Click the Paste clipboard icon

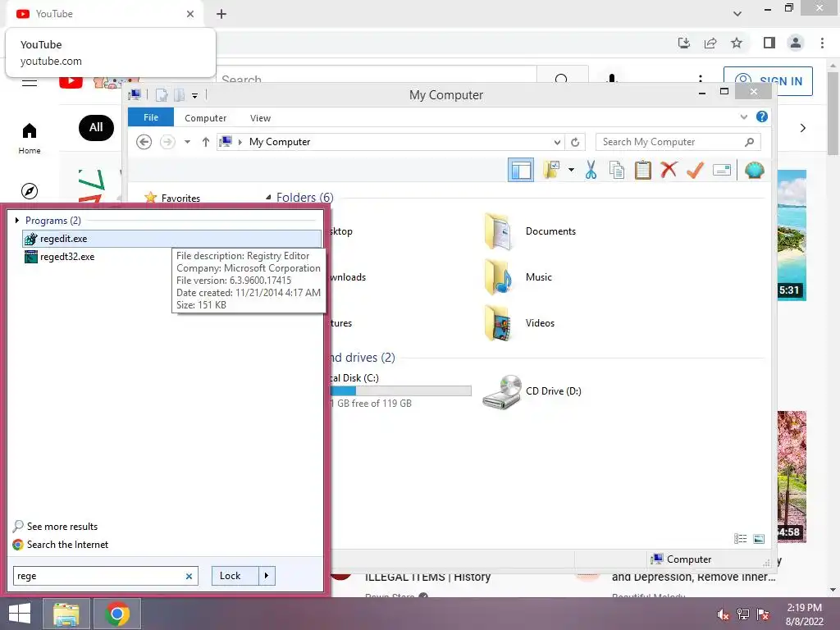tap(643, 171)
